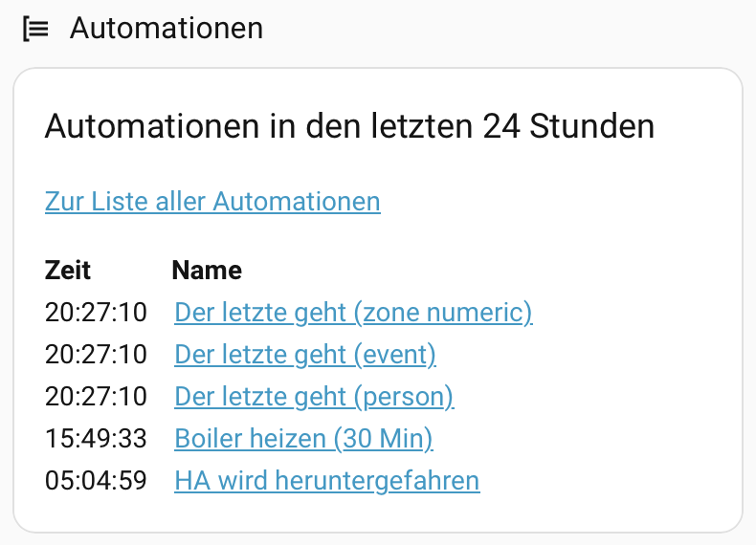Click the number 24 in the card heading
756x545 pixels.
click(x=501, y=126)
